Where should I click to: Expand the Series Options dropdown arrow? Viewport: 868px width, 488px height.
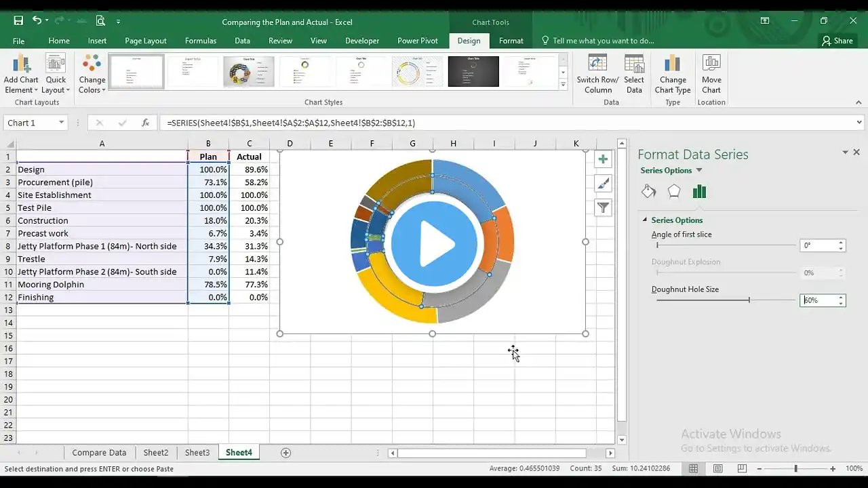point(699,171)
